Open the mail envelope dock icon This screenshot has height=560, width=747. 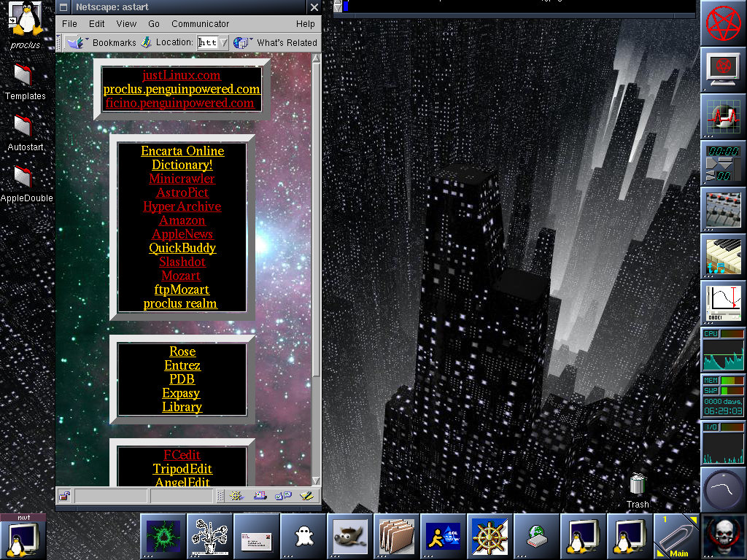[x=256, y=536]
